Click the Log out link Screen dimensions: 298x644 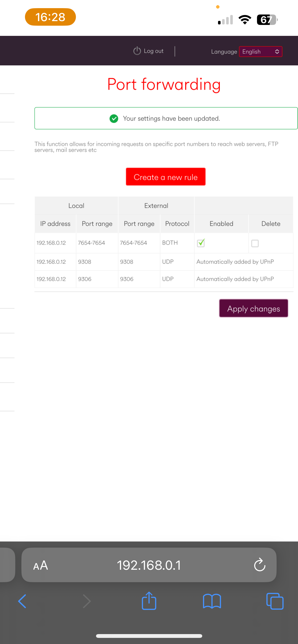coord(154,51)
